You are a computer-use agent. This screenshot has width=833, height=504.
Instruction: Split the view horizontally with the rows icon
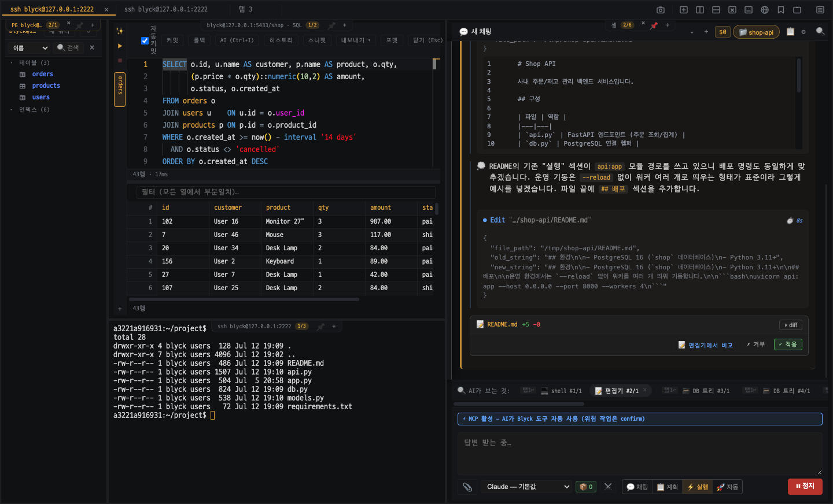pyautogui.click(x=716, y=10)
